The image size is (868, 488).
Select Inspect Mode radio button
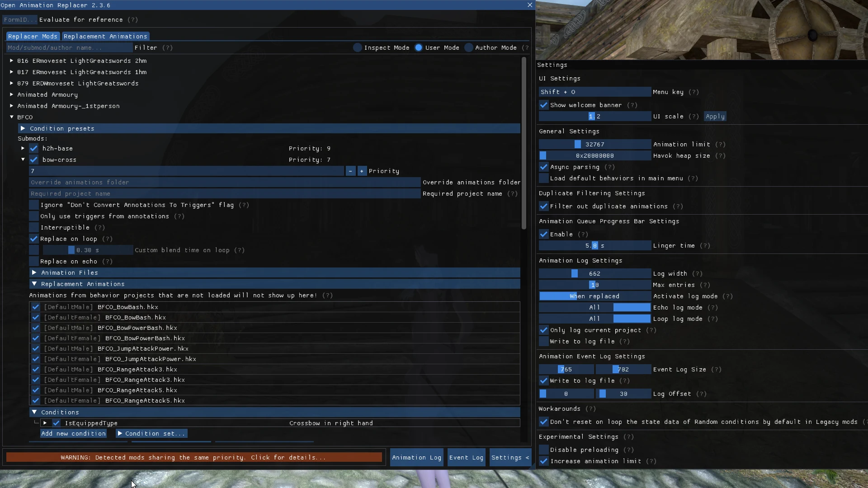pos(358,48)
